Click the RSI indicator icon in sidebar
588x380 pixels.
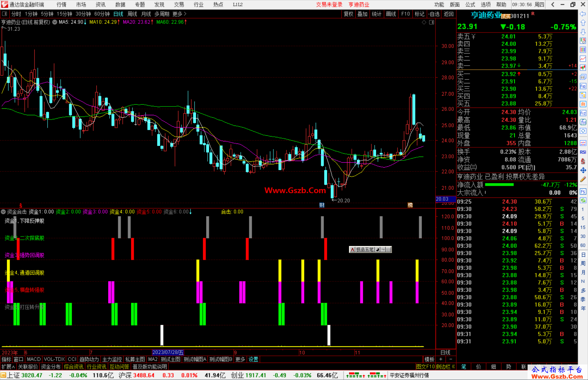pos(583,152)
